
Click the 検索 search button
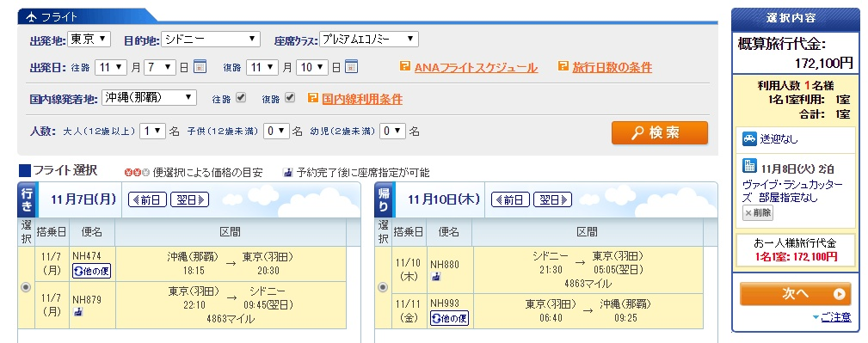click(x=659, y=132)
